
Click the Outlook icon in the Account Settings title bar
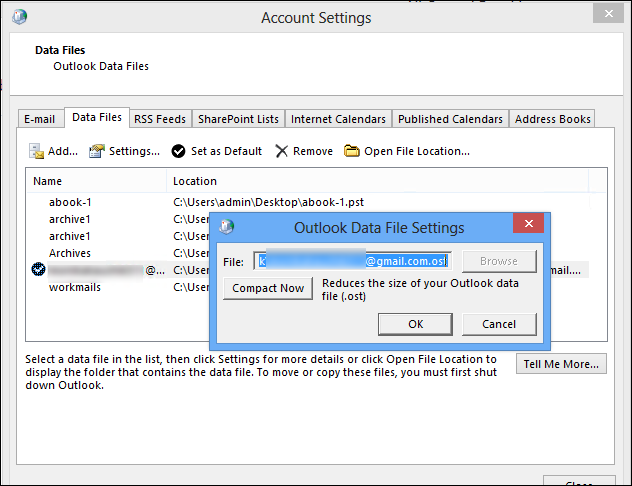pos(19,17)
